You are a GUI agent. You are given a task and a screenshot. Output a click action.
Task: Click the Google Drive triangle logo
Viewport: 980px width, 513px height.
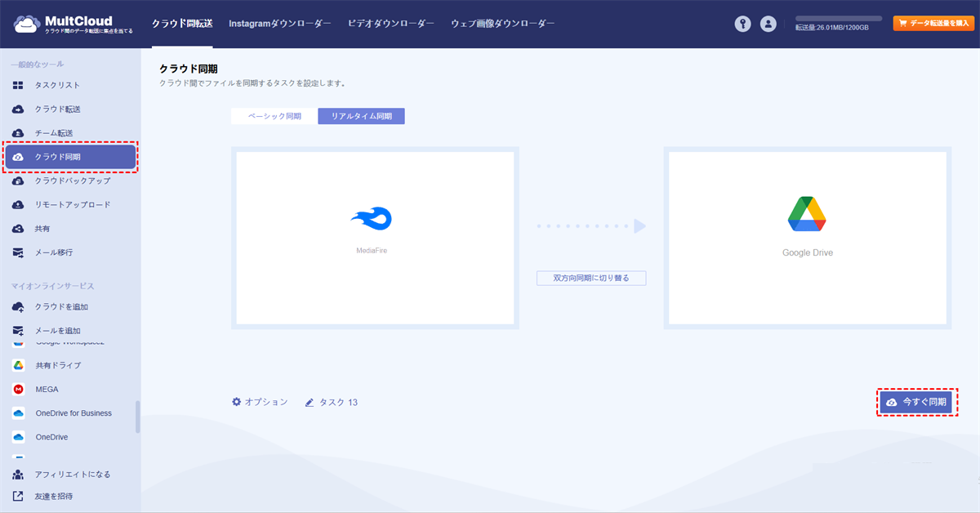807,214
